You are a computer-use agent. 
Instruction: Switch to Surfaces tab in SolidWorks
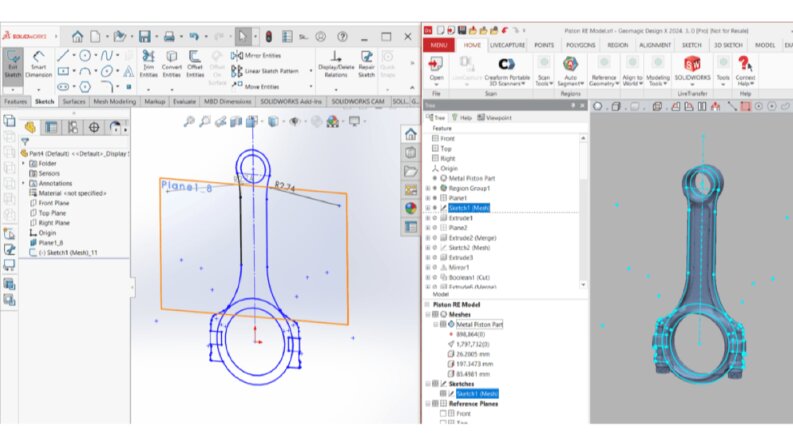click(74, 102)
